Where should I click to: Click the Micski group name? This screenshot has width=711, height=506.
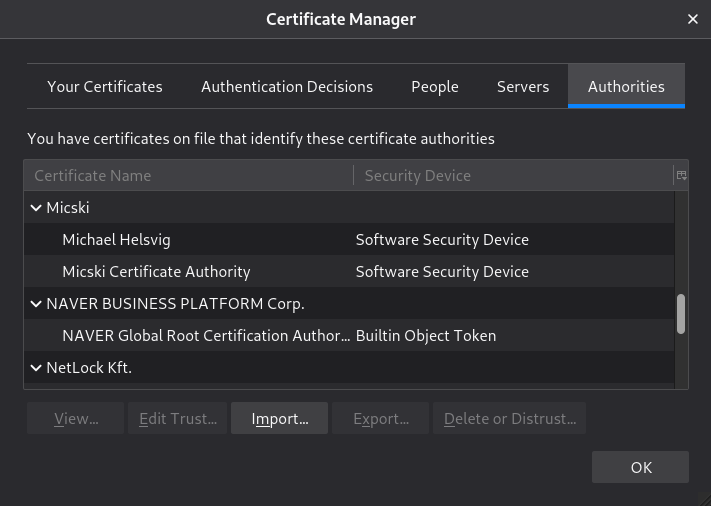click(68, 208)
